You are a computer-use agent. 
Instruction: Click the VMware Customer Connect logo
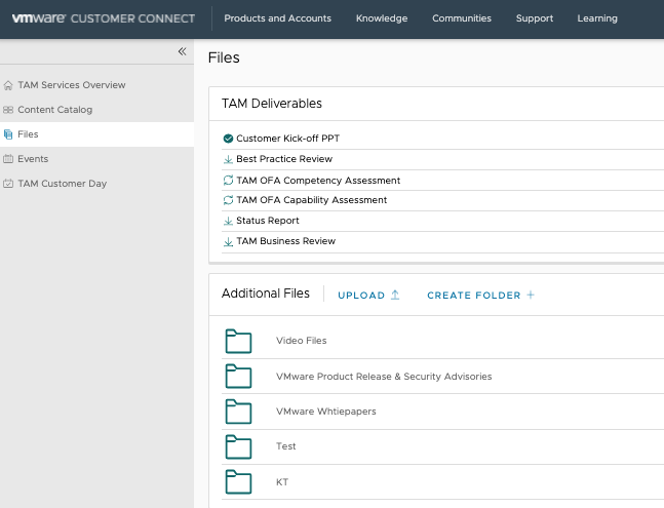[103, 18]
